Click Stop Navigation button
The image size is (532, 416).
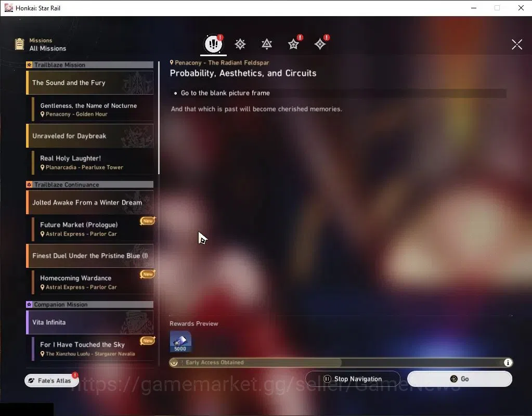tap(353, 379)
